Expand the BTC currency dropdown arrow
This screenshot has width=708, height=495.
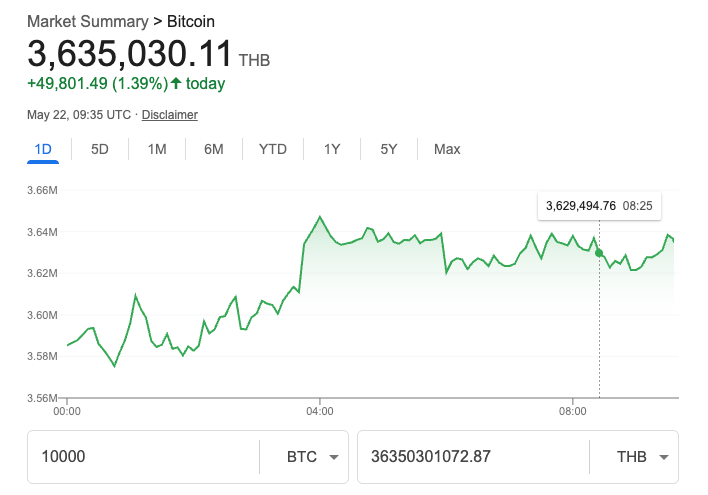pyautogui.click(x=334, y=457)
